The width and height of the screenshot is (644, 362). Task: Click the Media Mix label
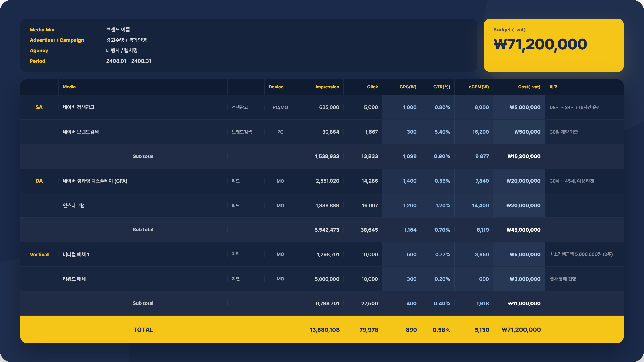[x=42, y=30]
